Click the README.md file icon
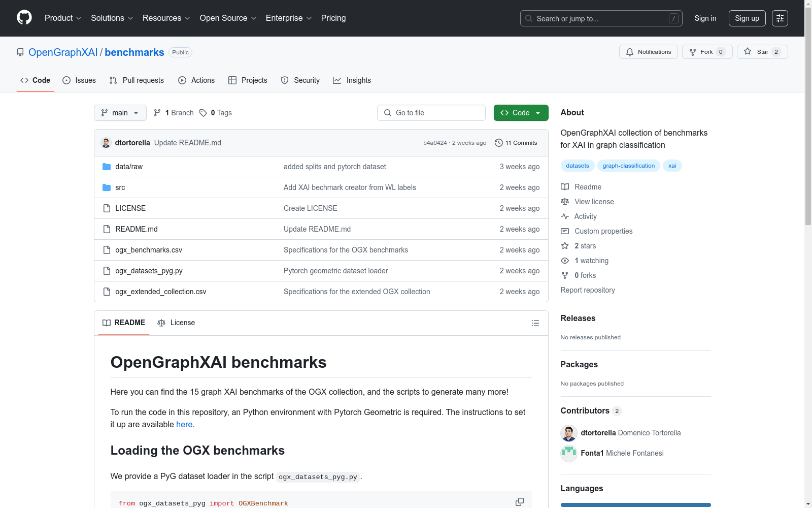This screenshot has height=508, width=812. (x=107, y=229)
